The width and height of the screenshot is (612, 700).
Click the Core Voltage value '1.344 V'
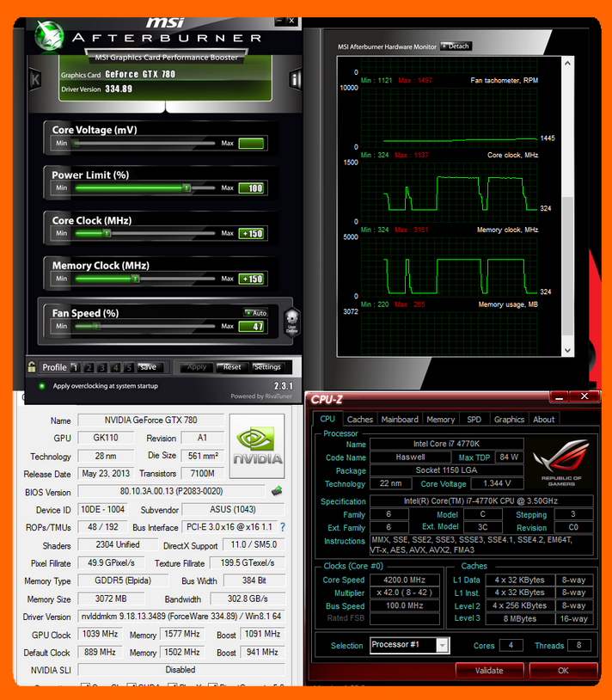(x=497, y=483)
